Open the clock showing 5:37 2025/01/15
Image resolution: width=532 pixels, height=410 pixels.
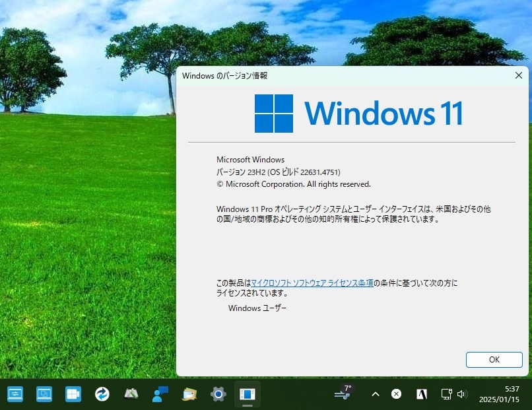coord(499,394)
